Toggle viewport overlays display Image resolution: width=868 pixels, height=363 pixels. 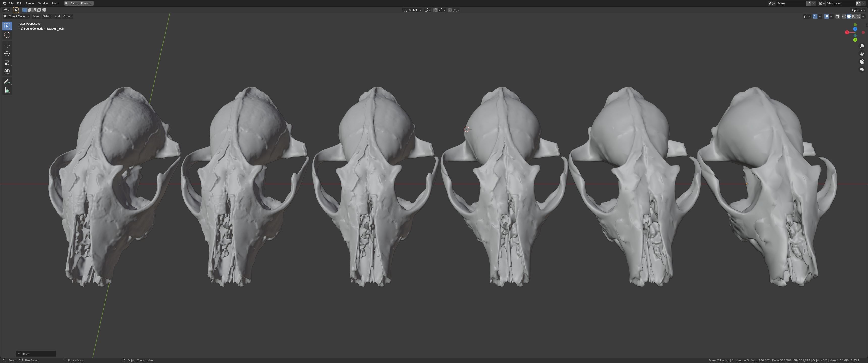pos(826,16)
